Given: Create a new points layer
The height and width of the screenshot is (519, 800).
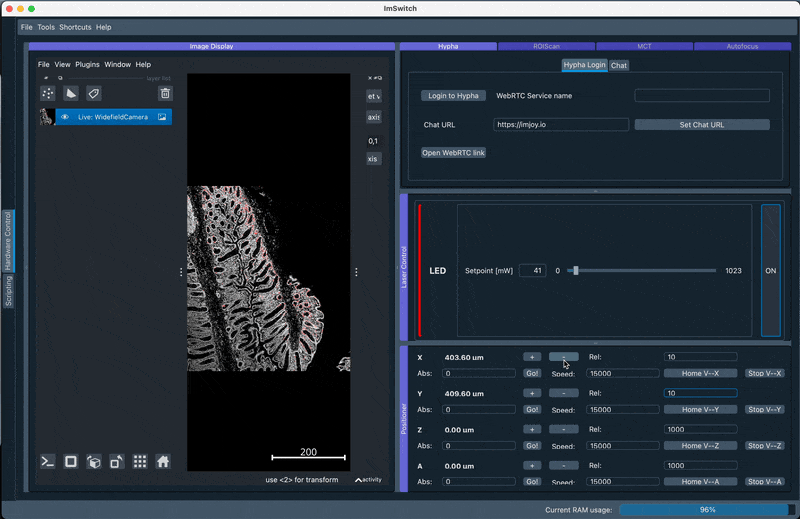Looking at the screenshot, I should click(x=47, y=93).
